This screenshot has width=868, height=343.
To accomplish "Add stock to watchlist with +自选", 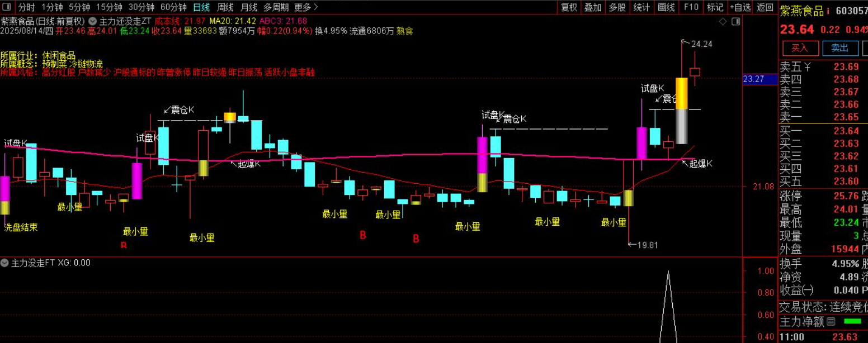I will (x=740, y=7).
